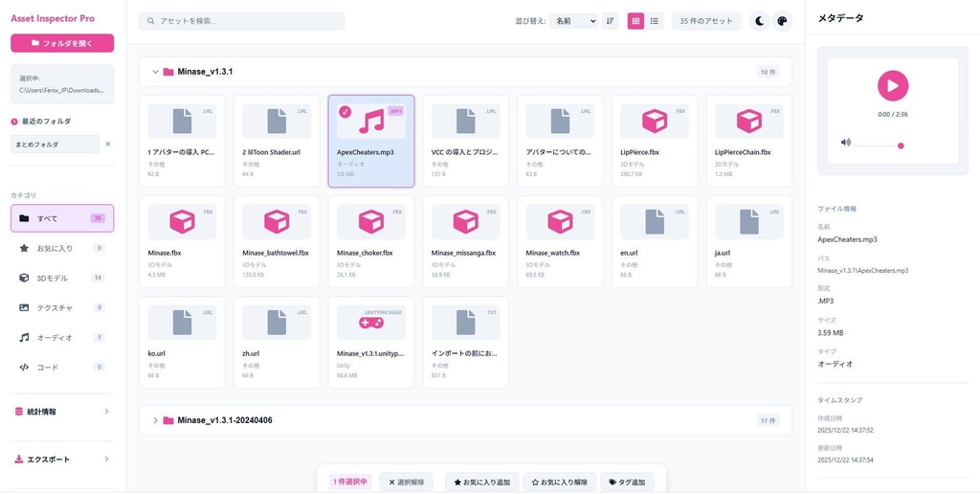Click the path Minase_v1.3.1\ApexCheaters.mp3

[862, 271]
